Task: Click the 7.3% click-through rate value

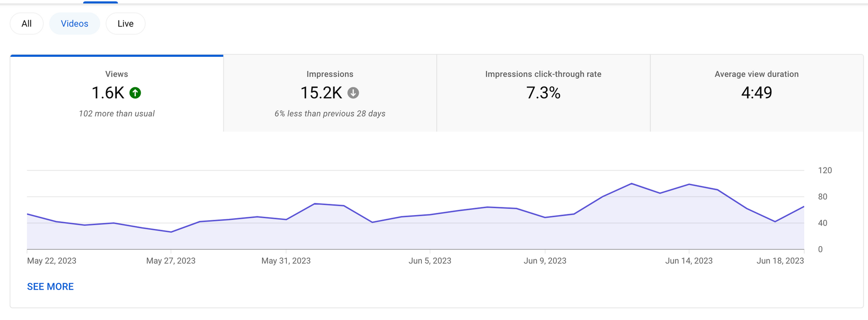Action: coord(543,93)
